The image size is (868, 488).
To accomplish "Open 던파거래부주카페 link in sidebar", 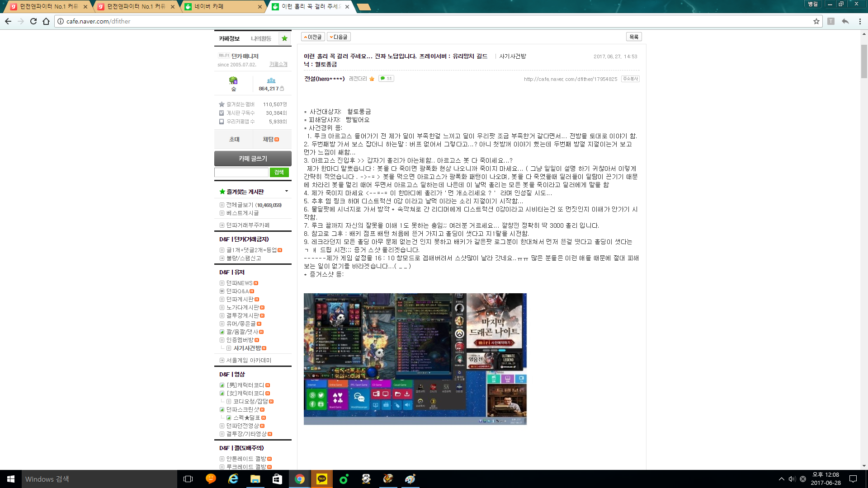I will (x=248, y=225).
